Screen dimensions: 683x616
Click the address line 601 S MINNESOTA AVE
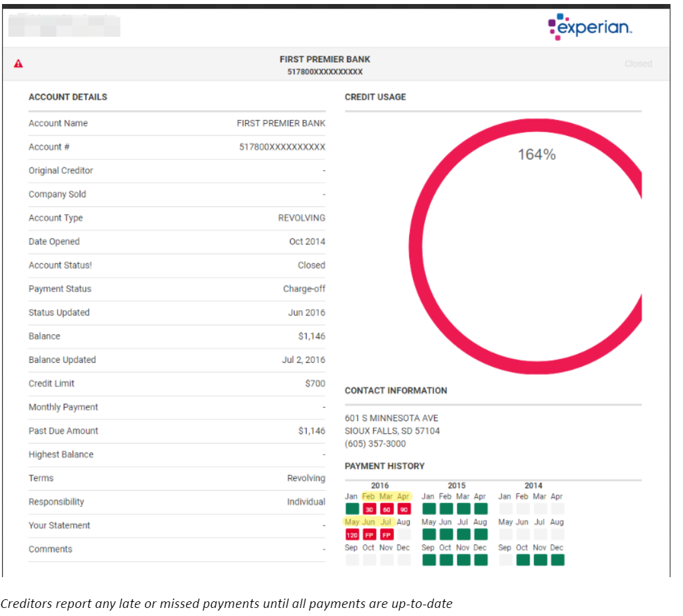click(392, 418)
